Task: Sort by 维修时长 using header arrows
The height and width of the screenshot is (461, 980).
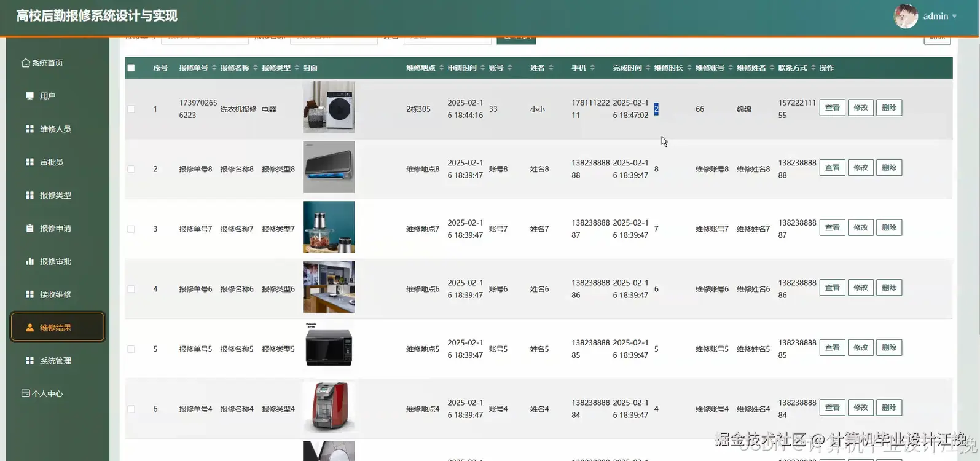Action: click(689, 68)
